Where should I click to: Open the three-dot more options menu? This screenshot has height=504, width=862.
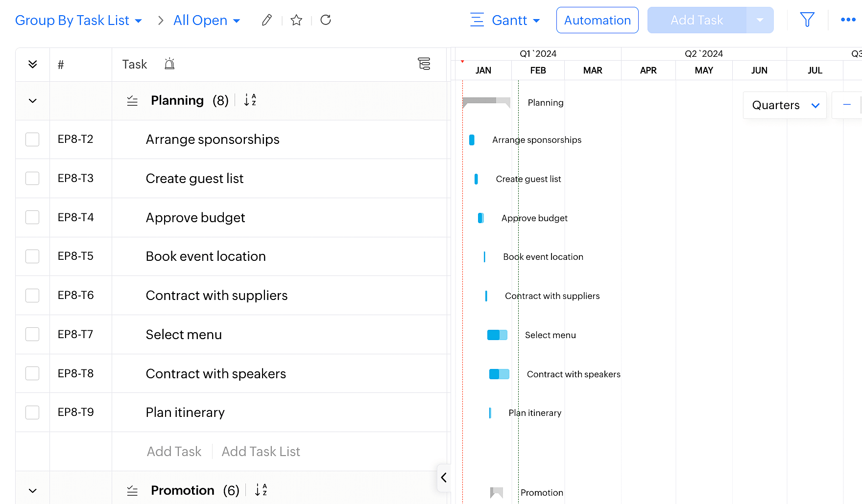click(848, 20)
